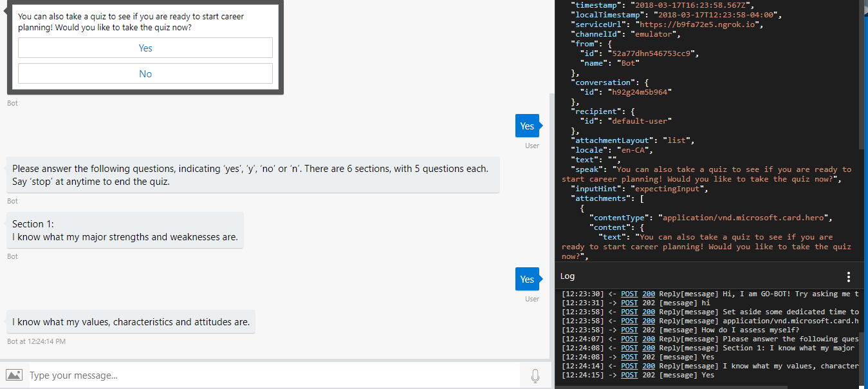Select the user's first Yes chat bubble

(x=526, y=126)
